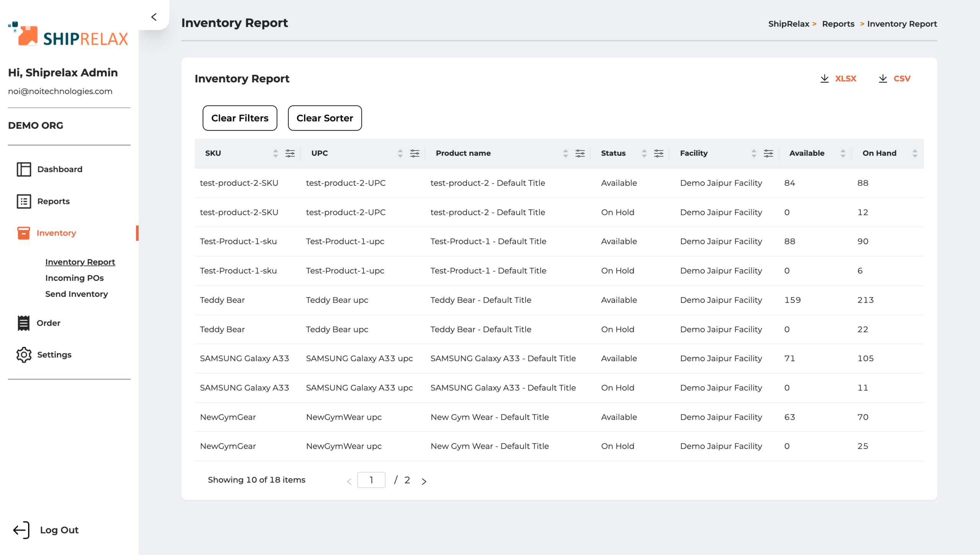Open the Incoming POs link
980x555 pixels.
(74, 278)
